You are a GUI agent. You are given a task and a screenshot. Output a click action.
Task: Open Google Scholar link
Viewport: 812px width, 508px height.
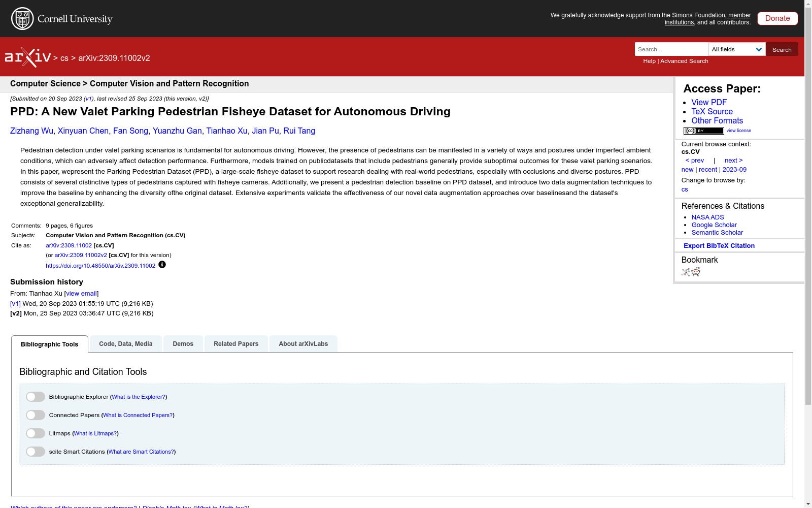pos(714,225)
